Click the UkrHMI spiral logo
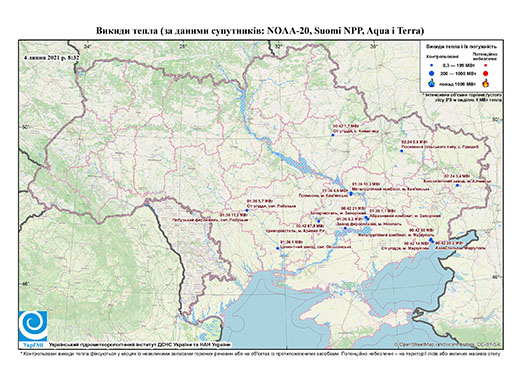 [x=33, y=325]
